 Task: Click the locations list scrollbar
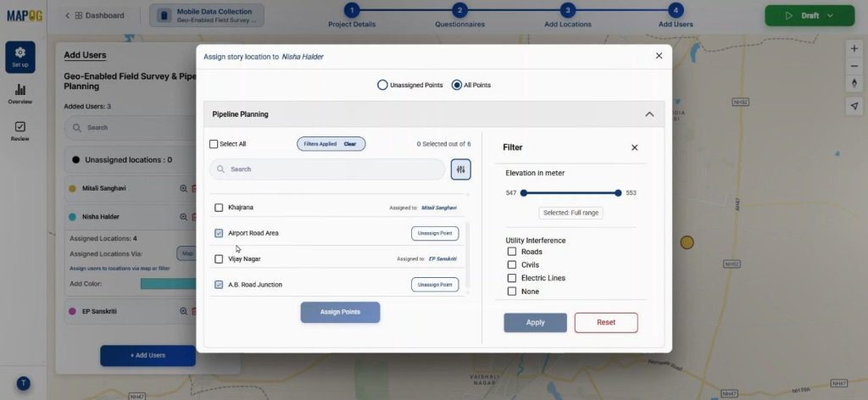coord(468,254)
